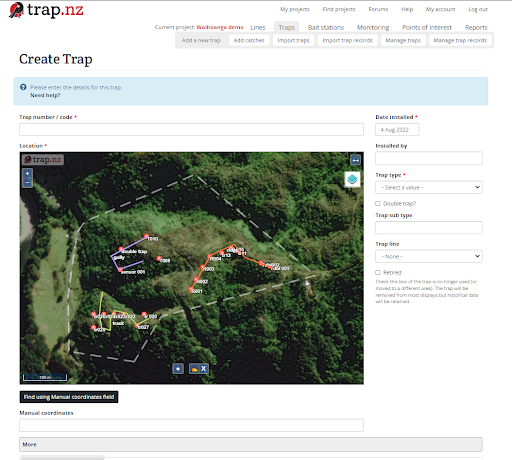Activate the orange edit marker tool
This screenshot has height=460, width=512.
194,369
